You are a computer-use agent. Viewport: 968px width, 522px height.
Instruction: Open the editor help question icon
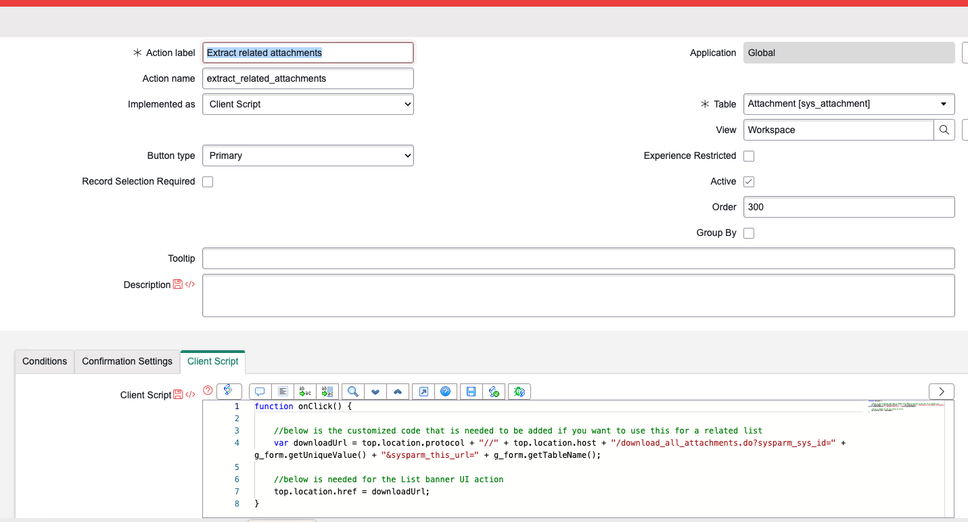[446, 391]
